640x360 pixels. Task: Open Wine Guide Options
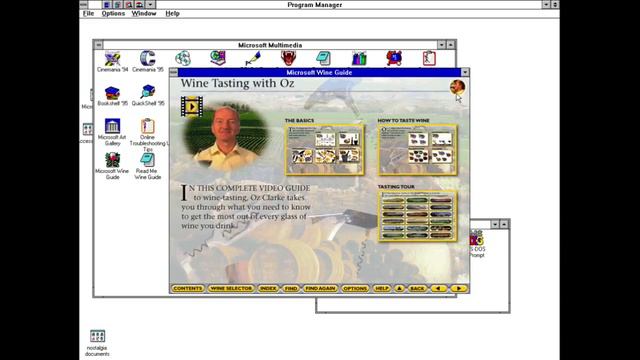click(355, 289)
